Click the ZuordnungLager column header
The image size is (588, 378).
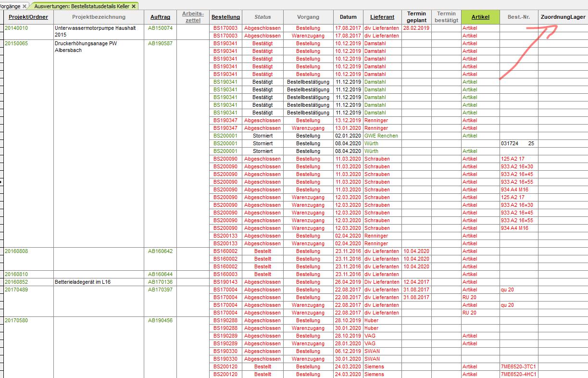[563, 17]
